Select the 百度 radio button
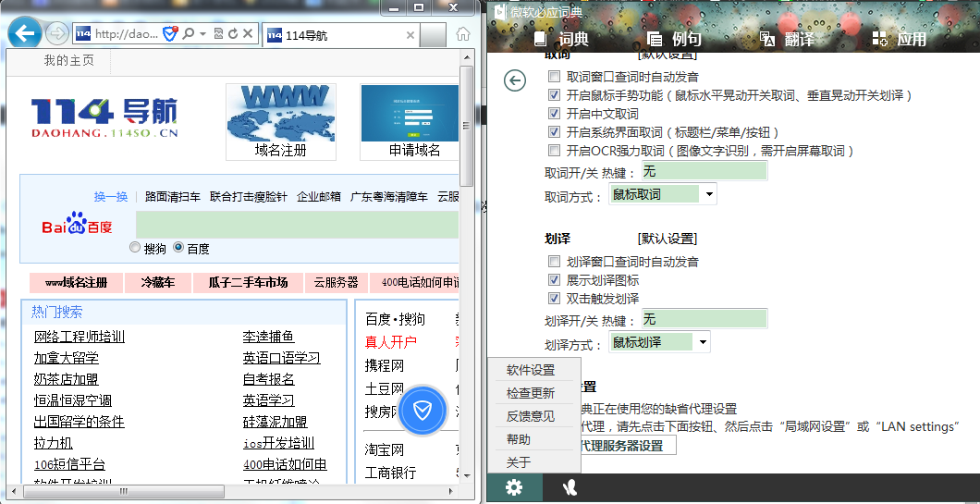Image resolution: width=980 pixels, height=504 pixels. point(178,248)
